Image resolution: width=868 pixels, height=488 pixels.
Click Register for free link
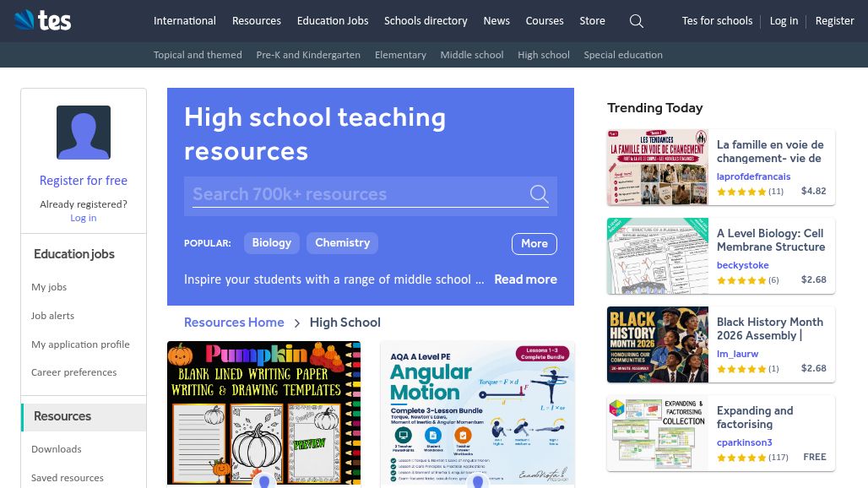[x=84, y=181]
